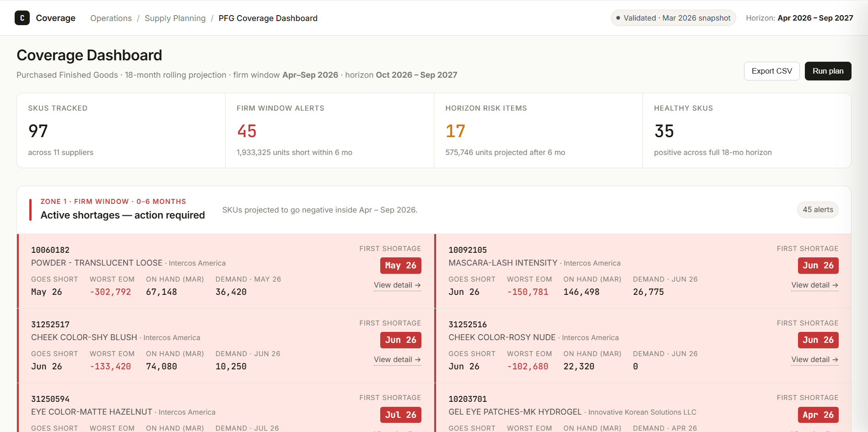
Task: Select SKU number 31252517
Action: 50,325
